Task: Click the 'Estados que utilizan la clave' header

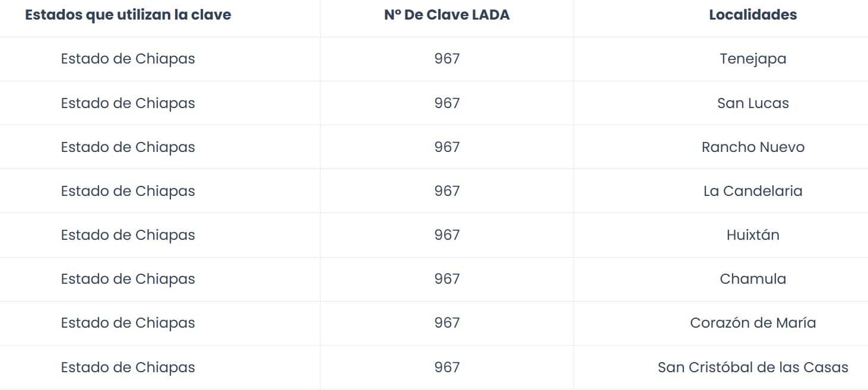Action: 128,15
